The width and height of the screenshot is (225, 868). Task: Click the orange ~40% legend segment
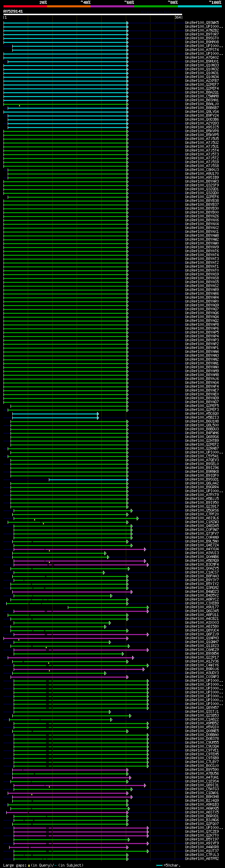(x=69, y=6)
